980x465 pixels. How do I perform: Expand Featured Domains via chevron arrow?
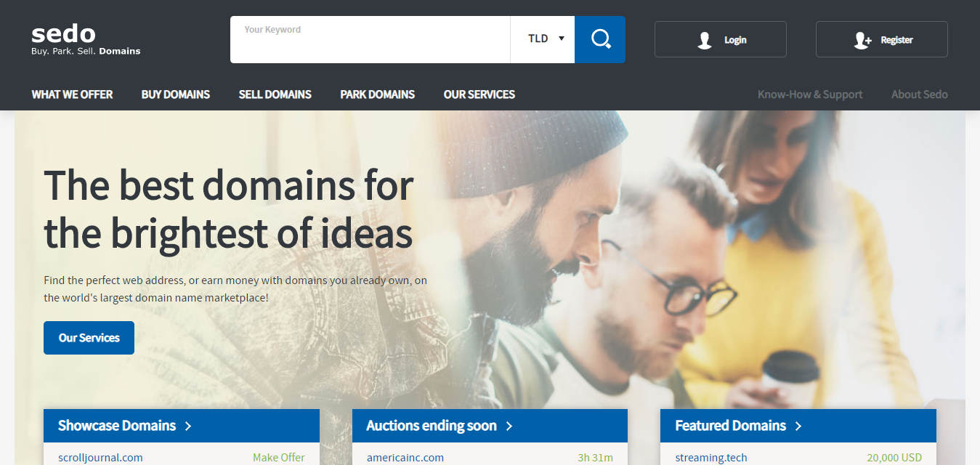798,426
